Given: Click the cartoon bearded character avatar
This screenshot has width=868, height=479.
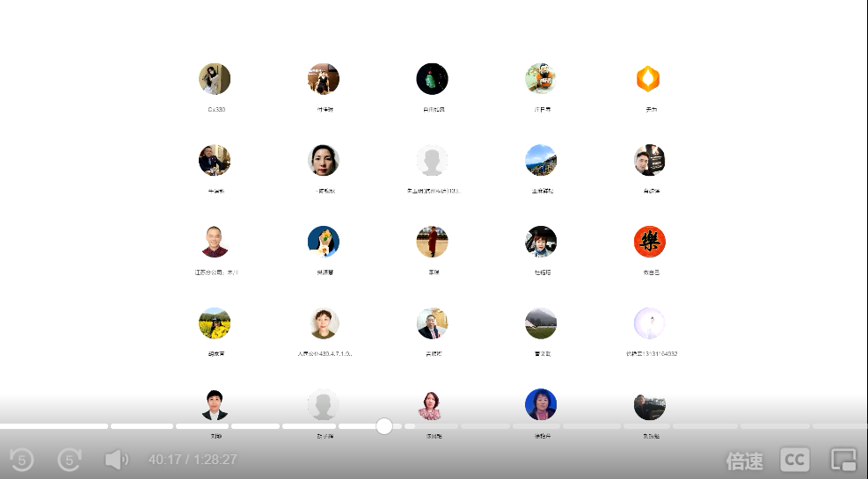Looking at the screenshot, I should 541,79.
